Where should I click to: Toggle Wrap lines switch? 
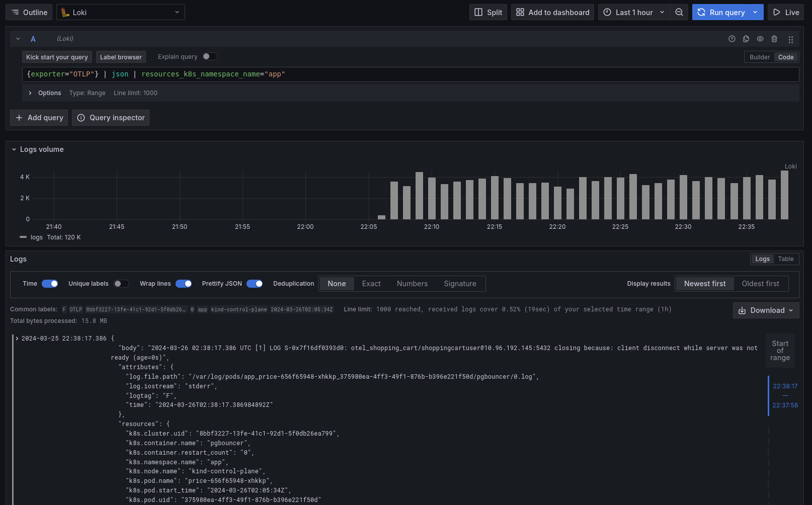(x=184, y=284)
